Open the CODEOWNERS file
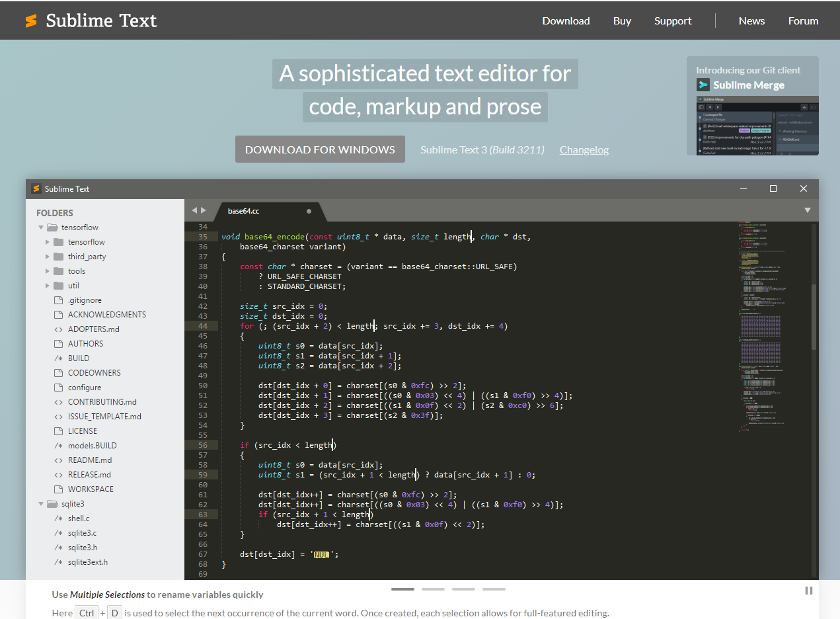The width and height of the screenshot is (840, 619). coord(94,373)
